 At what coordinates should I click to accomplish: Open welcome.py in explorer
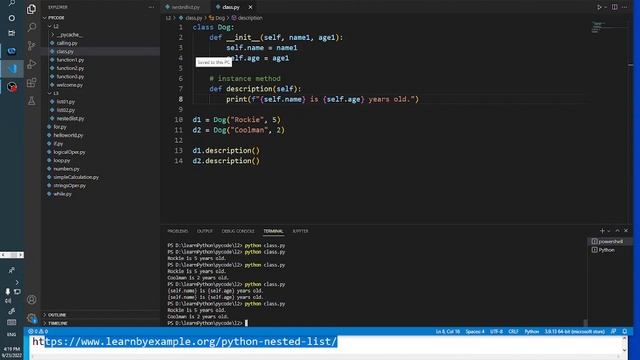pos(69,85)
